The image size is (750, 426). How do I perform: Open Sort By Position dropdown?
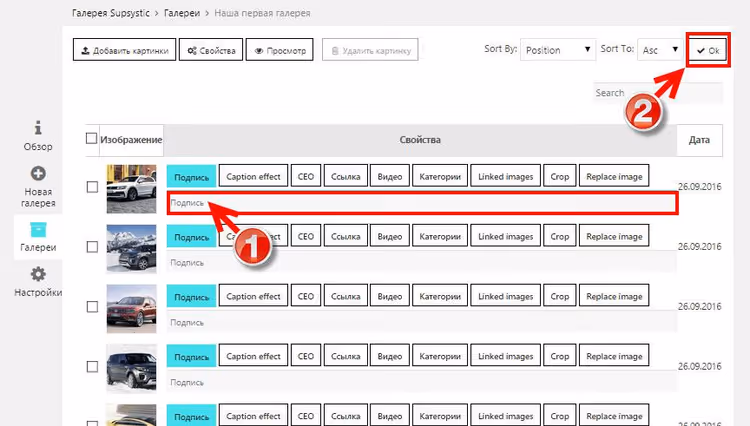558,50
